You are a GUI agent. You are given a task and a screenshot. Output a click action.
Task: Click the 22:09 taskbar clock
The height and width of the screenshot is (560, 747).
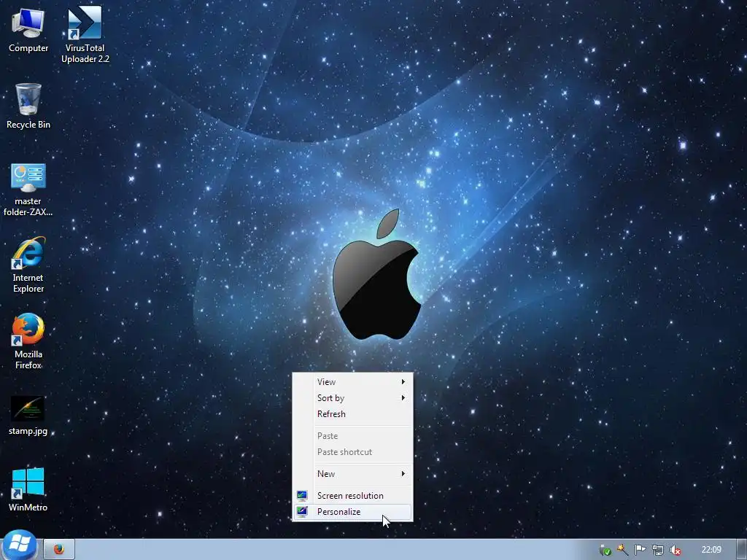pos(711,550)
